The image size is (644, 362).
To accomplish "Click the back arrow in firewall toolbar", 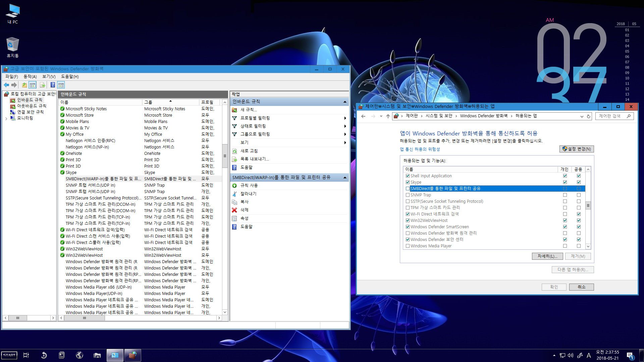I will pos(6,85).
